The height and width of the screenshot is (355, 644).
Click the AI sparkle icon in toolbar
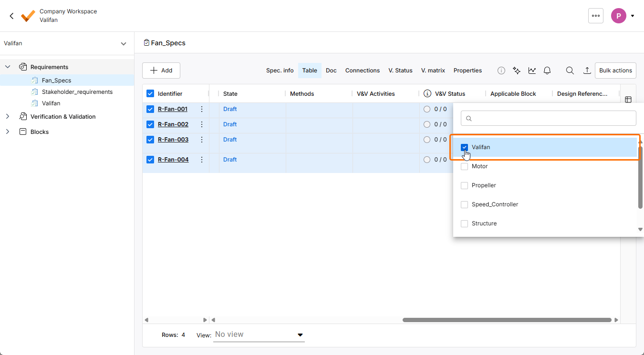516,71
